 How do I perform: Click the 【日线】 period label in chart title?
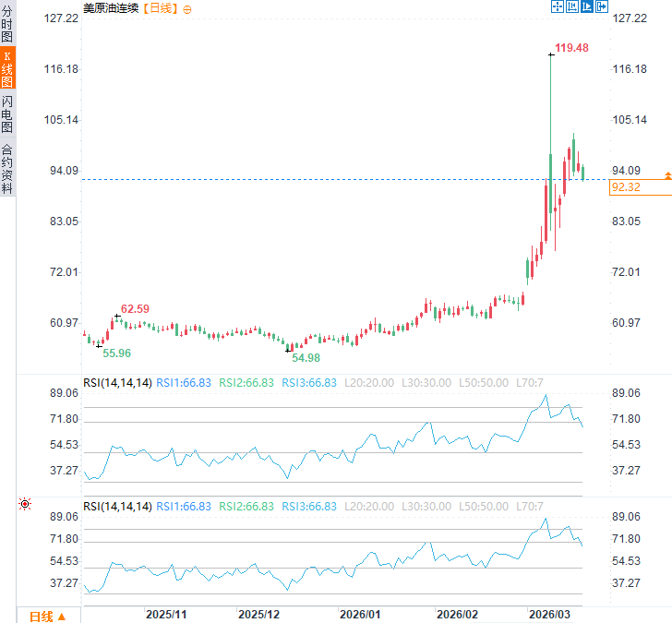(161, 8)
